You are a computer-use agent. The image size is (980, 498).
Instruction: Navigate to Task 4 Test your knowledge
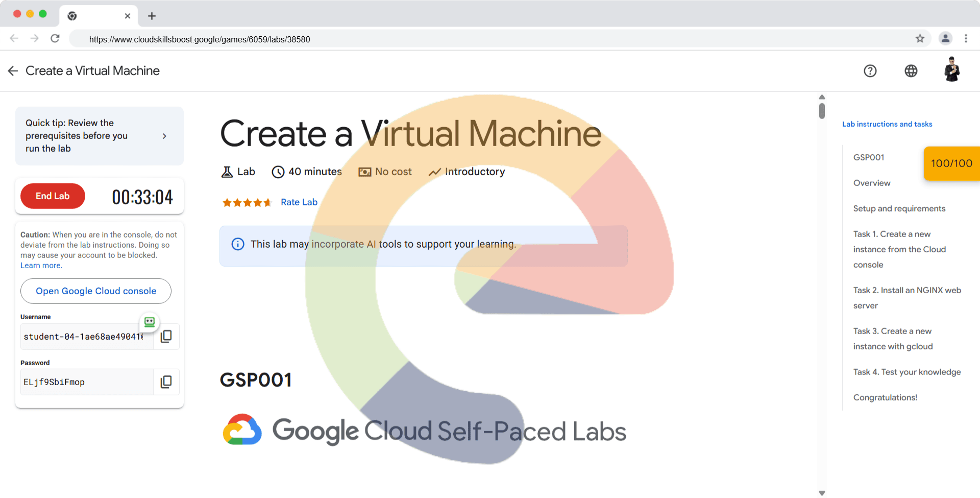(x=906, y=372)
